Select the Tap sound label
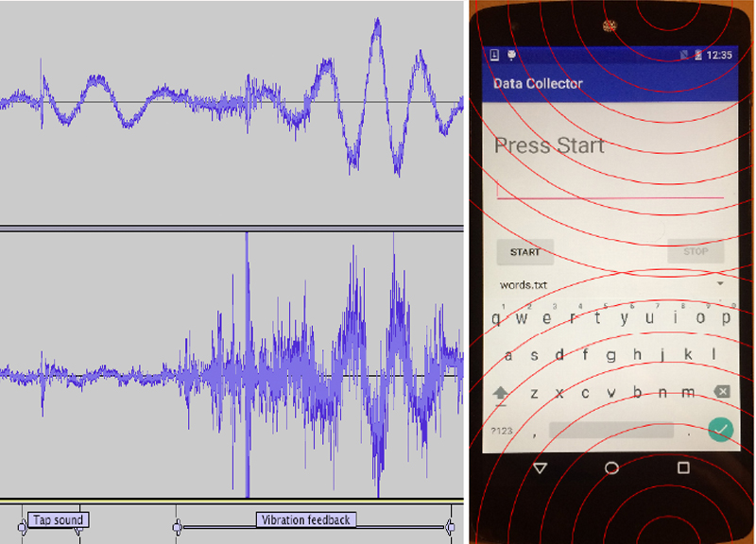 coord(58,519)
